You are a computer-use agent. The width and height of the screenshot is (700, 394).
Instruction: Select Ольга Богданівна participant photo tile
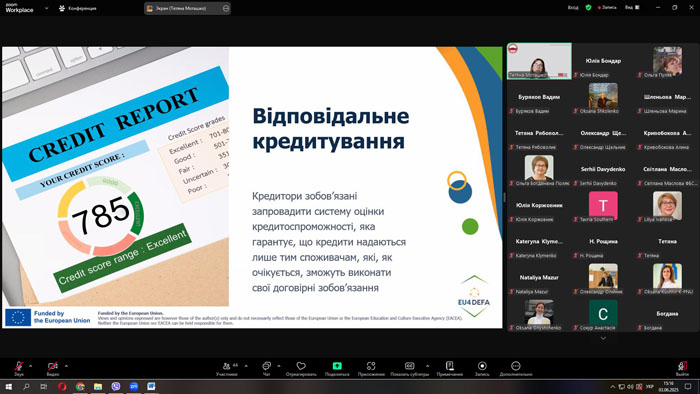(539, 170)
